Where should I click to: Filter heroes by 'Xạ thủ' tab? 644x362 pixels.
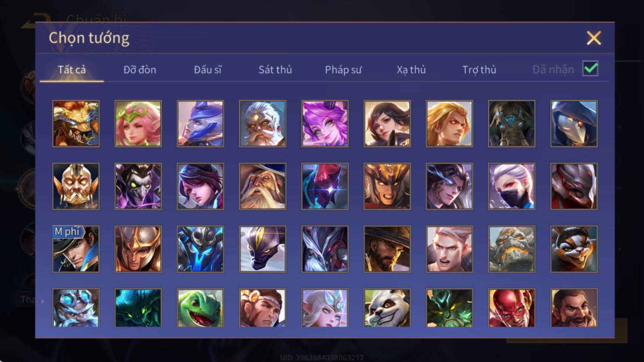click(x=411, y=69)
